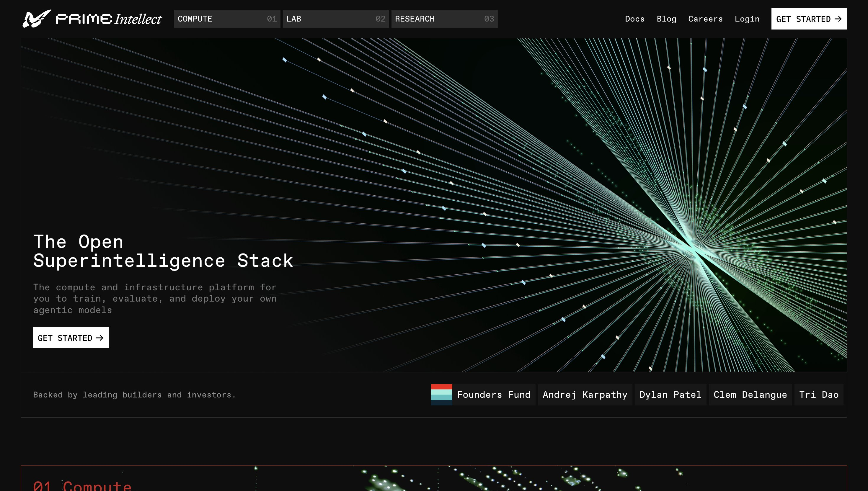This screenshot has height=491, width=868.
Task: Open the Docs link
Action: pyautogui.click(x=634, y=19)
